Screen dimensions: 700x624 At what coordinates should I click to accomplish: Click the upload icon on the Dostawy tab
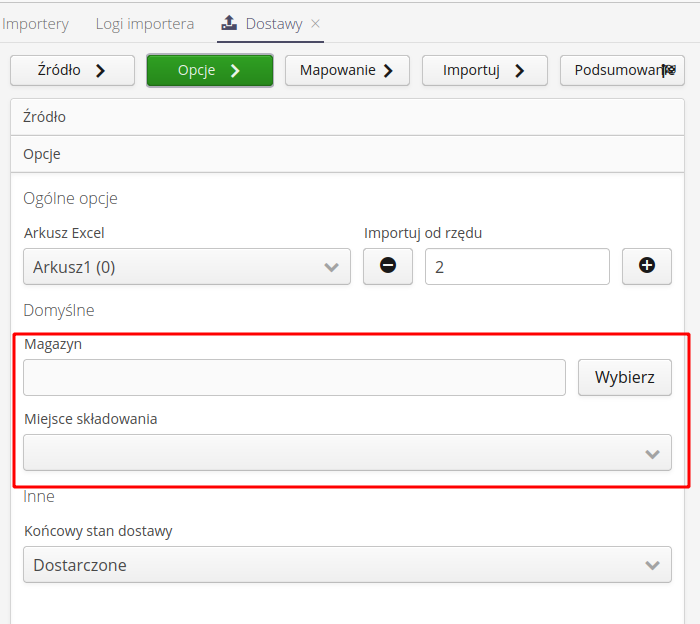(x=229, y=23)
